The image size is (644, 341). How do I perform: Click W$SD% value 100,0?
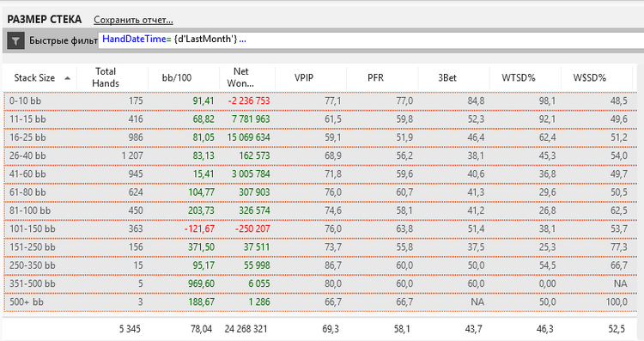point(617,302)
